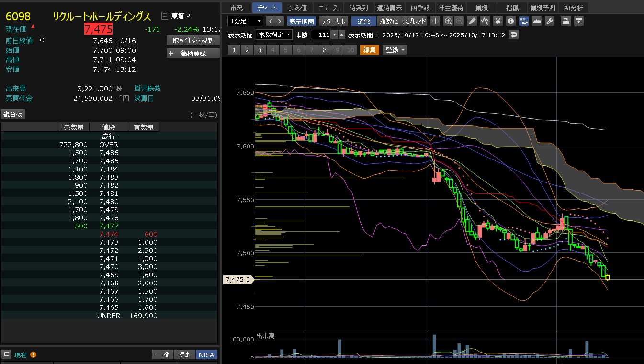The width and height of the screenshot is (644, 364).
Task: Switch chart scale to 指数化 mode
Action: (x=388, y=21)
